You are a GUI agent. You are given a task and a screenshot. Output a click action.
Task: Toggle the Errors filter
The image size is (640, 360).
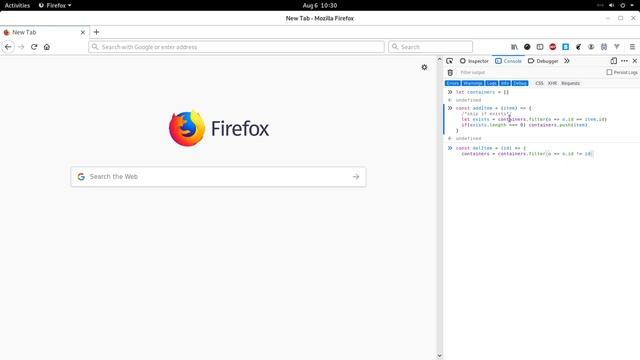pyautogui.click(x=453, y=83)
